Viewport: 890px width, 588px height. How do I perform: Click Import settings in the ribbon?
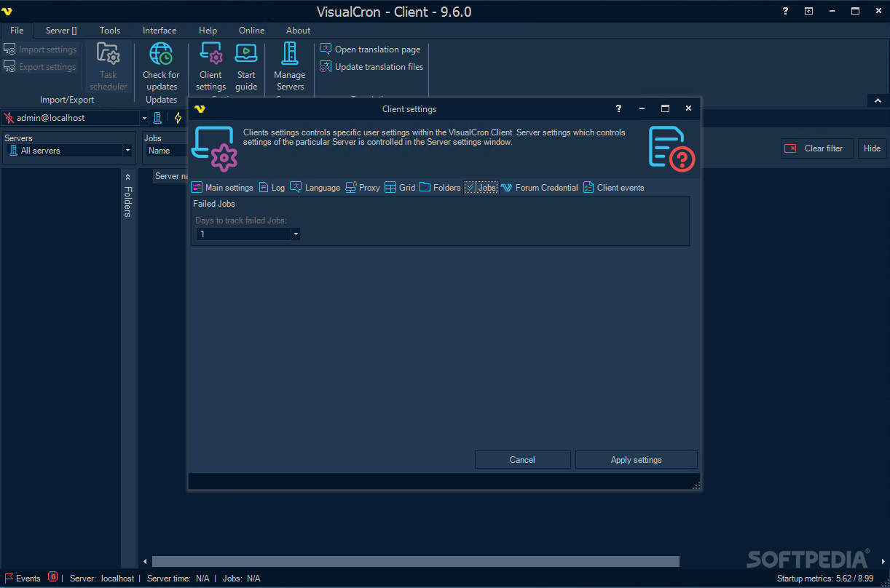40,49
